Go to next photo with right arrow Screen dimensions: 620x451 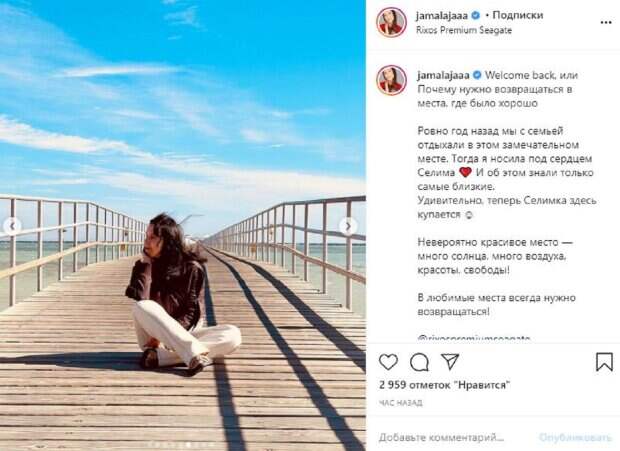click(x=348, y=226)
